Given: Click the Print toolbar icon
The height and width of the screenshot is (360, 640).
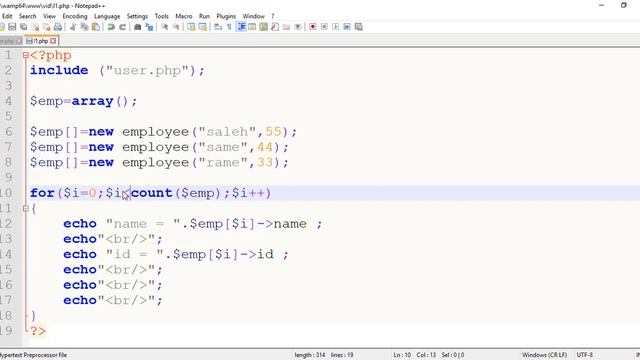Looking at the screenshot, I should [x=58, y=27].
